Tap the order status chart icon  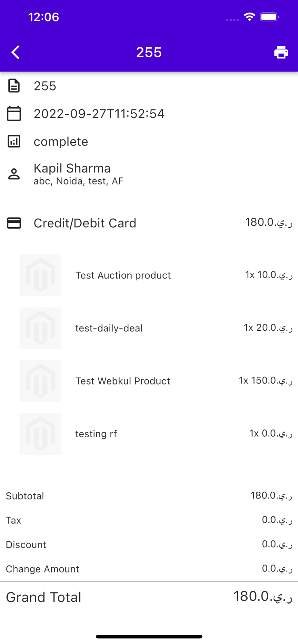[x=14, y=141]
